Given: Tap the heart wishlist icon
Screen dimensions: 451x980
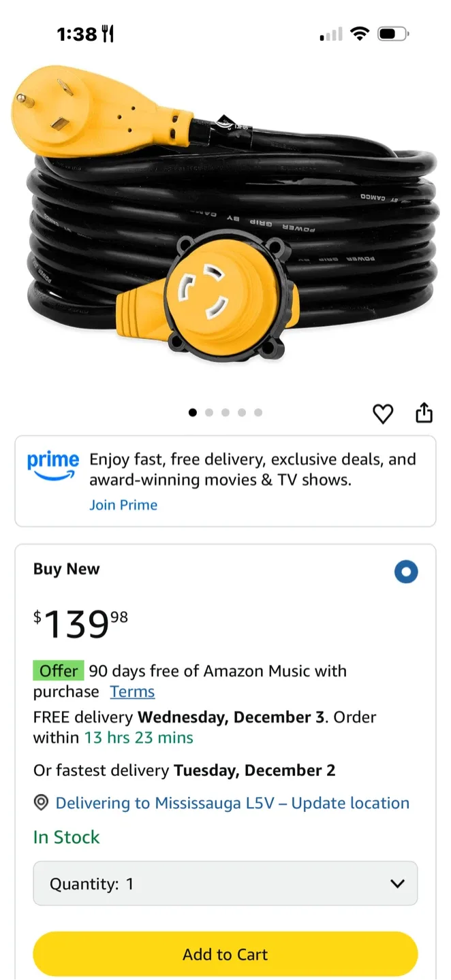Looking at the screenshot, I should pyautogui.click(x=383, y=414).
